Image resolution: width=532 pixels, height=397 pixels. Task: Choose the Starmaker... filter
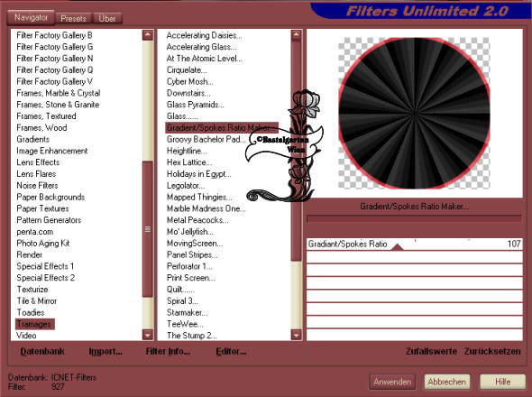tap(187, 312)
